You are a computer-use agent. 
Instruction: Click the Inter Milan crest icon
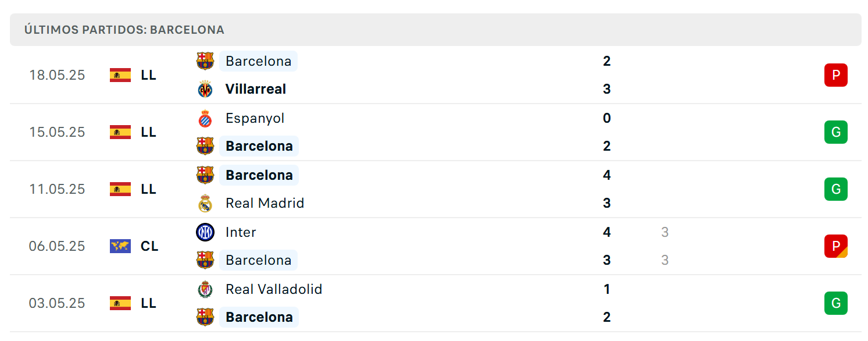[205, 232]
